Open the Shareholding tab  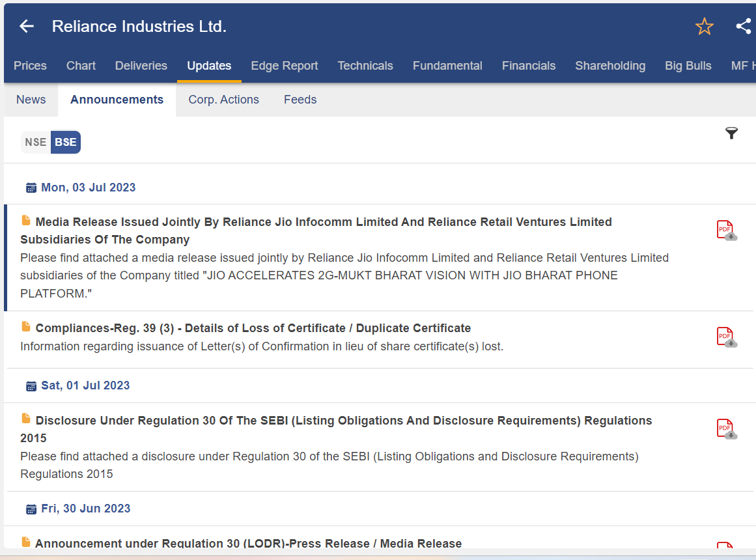click(x=610, y=66)
